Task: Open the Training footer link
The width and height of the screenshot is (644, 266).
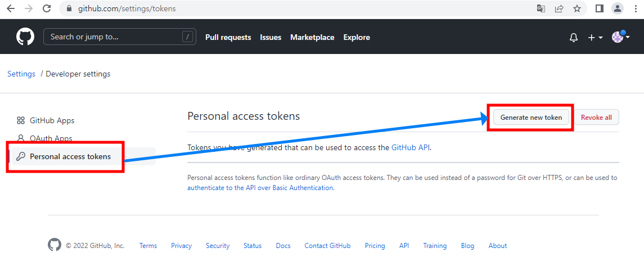Action: (x=435, y=246)
